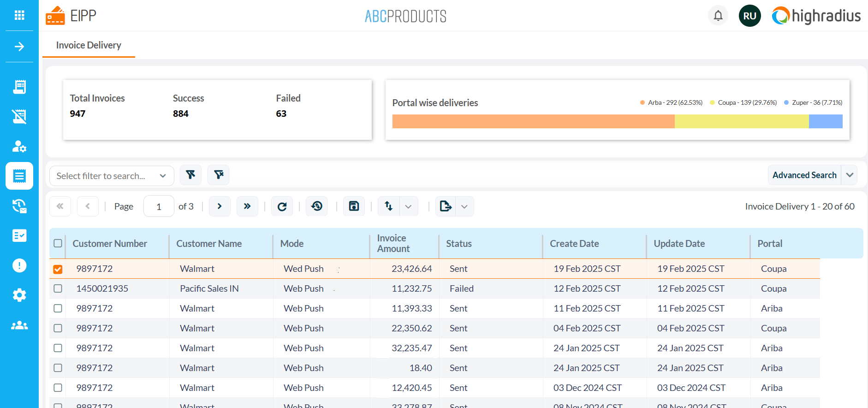This screenshot has width=868, height=408.
Task: Clear filters with the funnel-x icon
Action: point(219,175)
